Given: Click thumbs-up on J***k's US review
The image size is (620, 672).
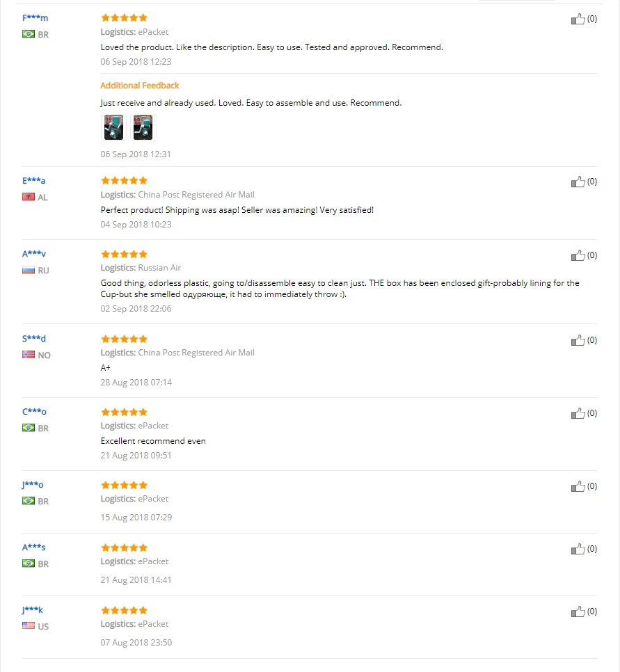Looking at the screenshot, I should pos(578,611).
